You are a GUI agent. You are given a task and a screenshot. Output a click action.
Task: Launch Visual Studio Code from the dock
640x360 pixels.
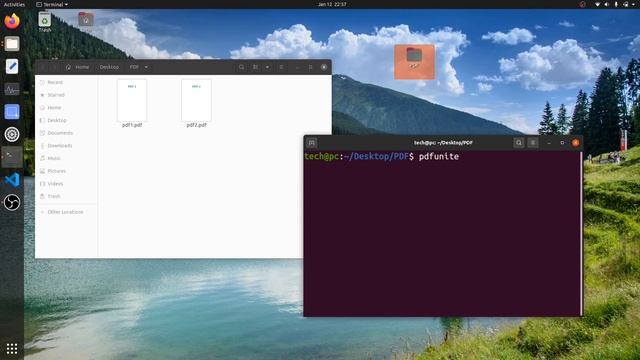pos(12,180)
